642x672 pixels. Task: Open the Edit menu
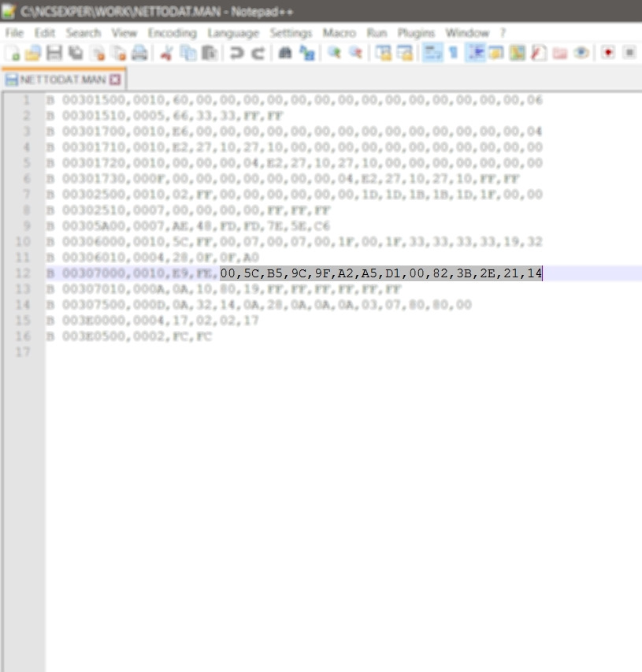[x=45, y=33]
